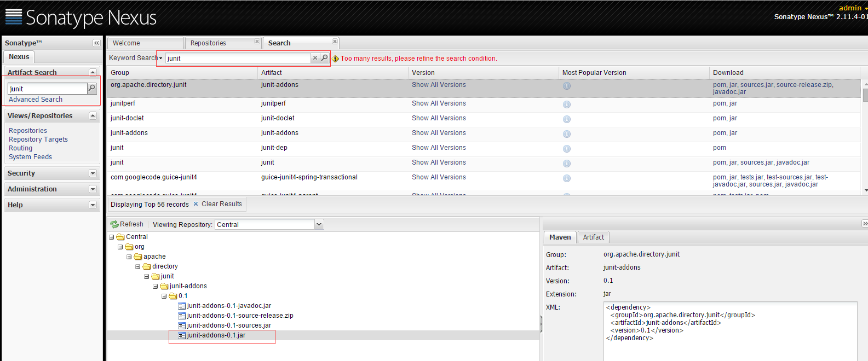Screen dimensions: 868x361
Task: Select junit-addons-0.1-javadoc.jar file icon
Action: 182,306
